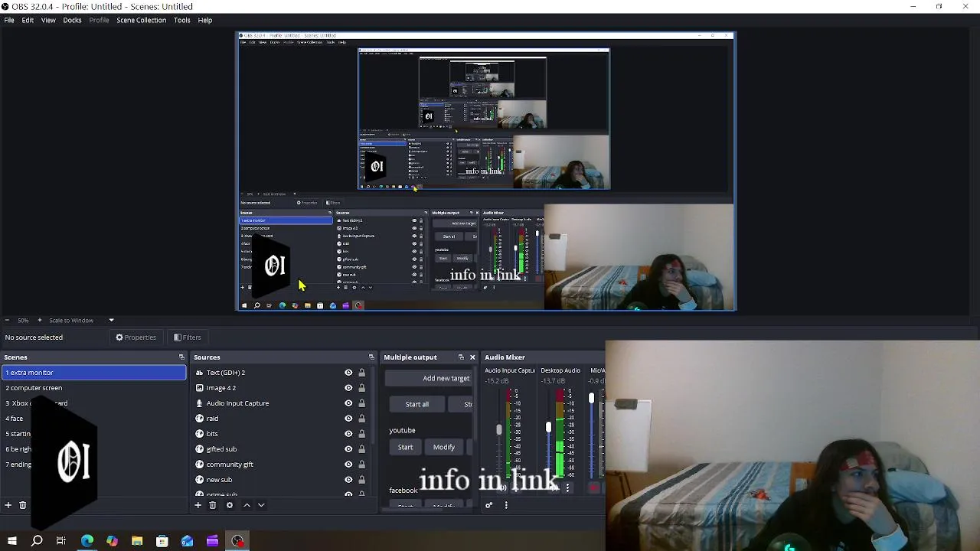The width and height of the screenshot is (980, 551).
Task: Select scene 2 computer screen
Action: (93, 388)
